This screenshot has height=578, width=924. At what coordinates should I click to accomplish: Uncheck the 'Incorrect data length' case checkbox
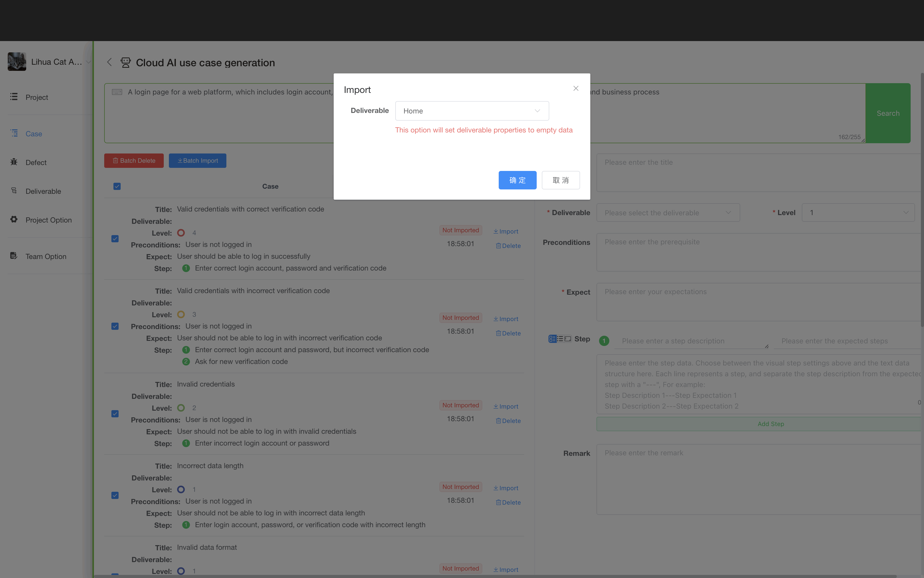(x=115, y=495)
